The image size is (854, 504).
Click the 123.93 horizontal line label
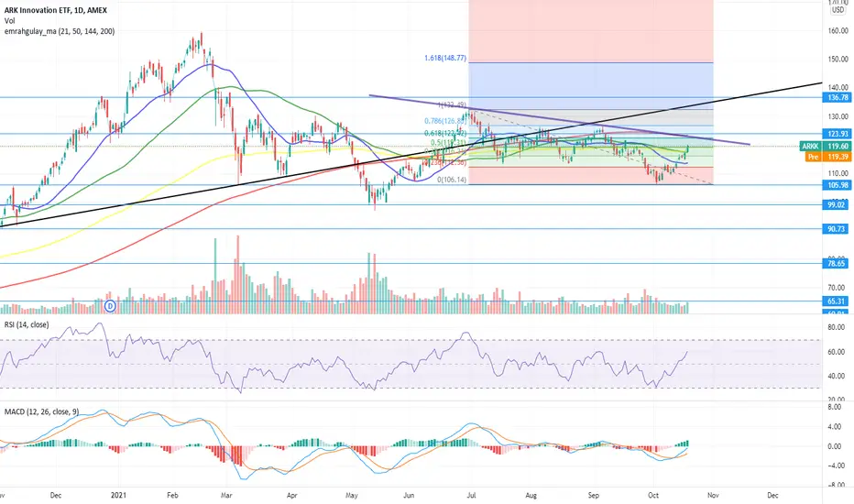click(x=838, y=134)
